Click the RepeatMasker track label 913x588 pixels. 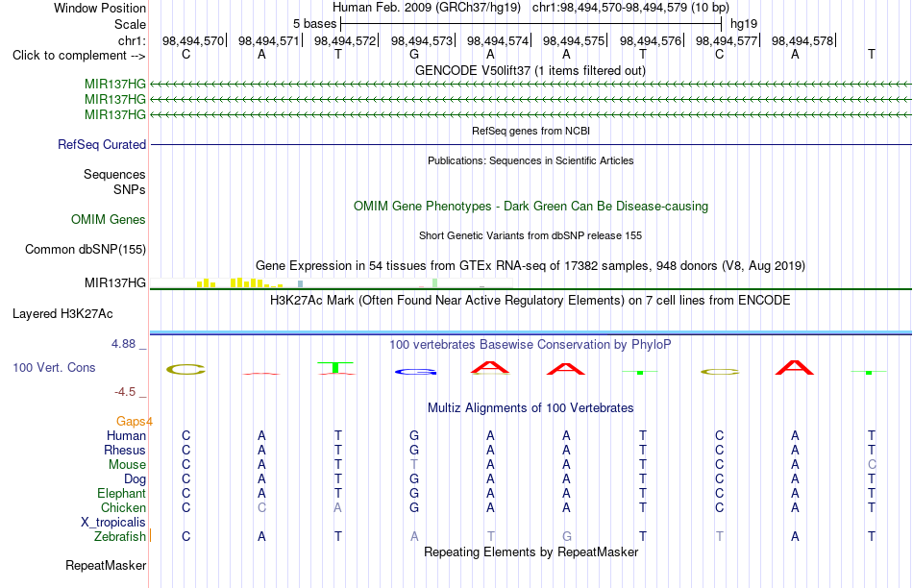106,565
